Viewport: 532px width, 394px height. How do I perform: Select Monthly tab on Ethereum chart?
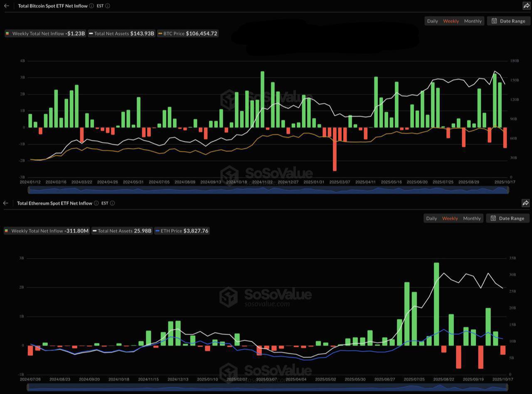point(472,218)
